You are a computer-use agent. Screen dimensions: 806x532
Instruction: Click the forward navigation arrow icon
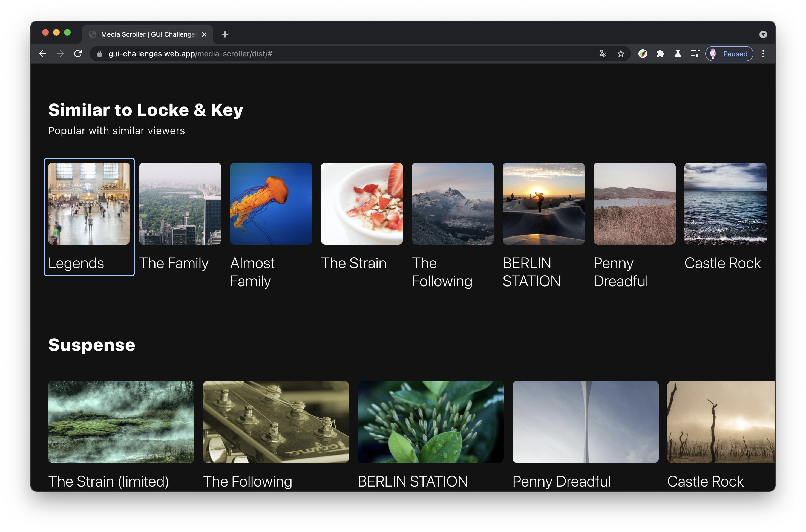pos(61,53)
